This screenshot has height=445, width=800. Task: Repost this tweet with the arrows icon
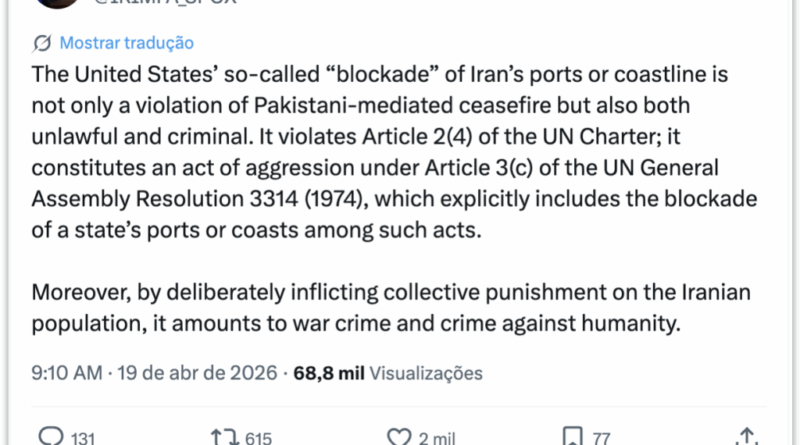[x=221, y=437]
